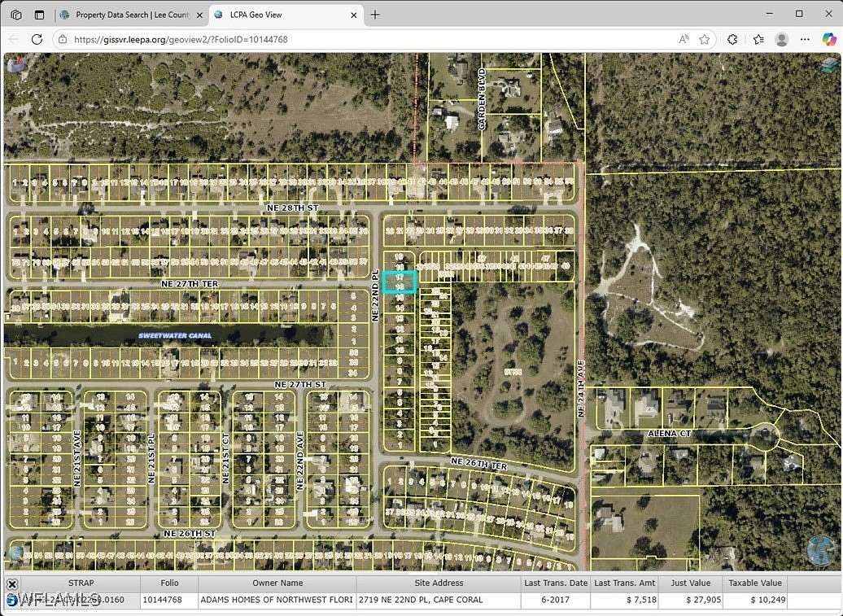The height and width of the screenshot is (616, 843).
Task: Open a new browser tab
Action: point(374,14)
